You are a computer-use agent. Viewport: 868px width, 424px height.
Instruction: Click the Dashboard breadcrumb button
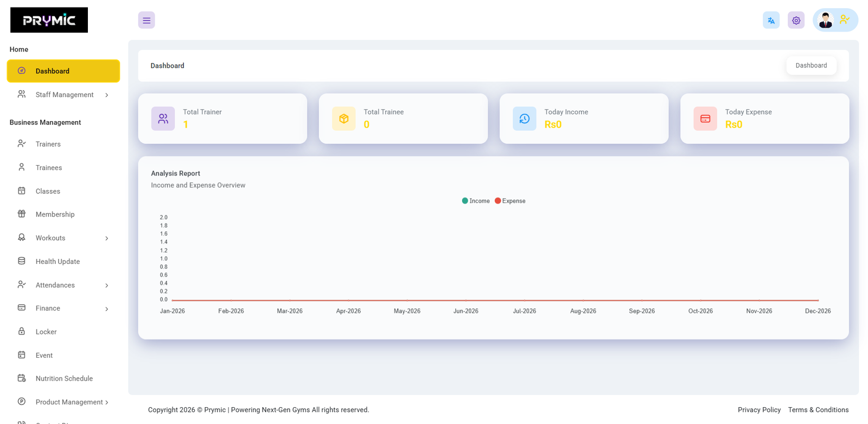coord(811,66)
